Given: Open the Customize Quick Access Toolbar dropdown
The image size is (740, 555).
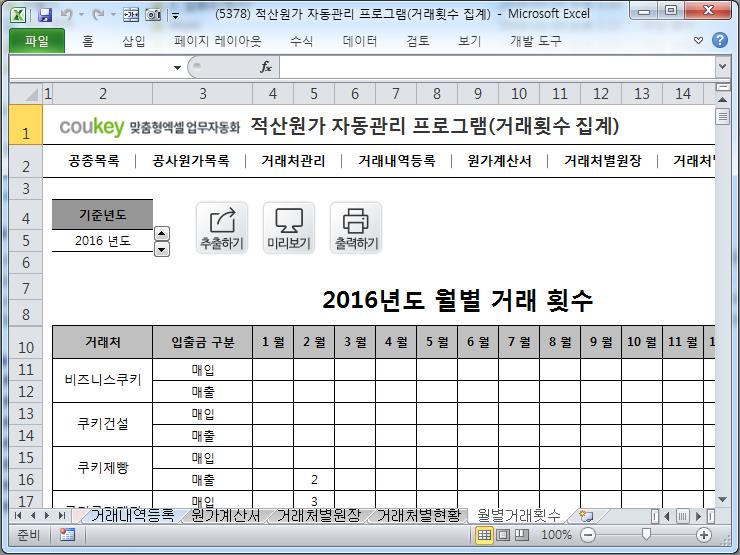Looking at the screenshot, I should click(176, 16).
